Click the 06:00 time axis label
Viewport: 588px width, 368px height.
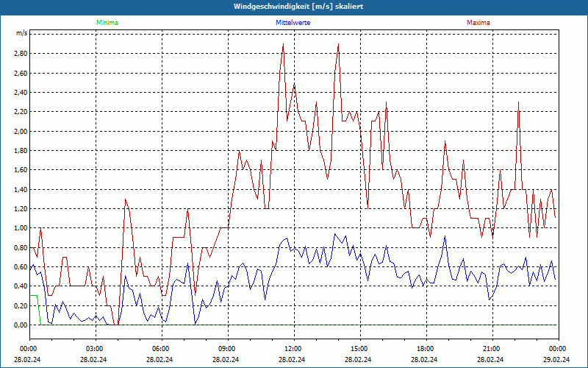pos(160,349)
